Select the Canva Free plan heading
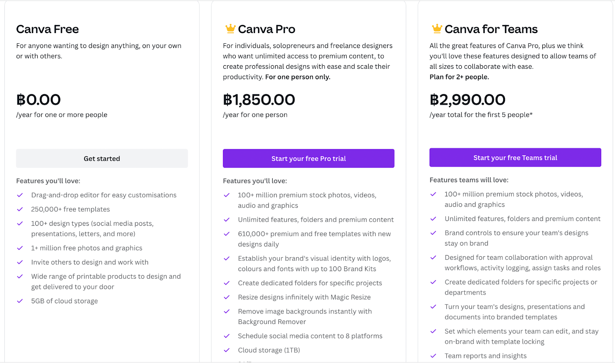Viewport: 615px width, 364px height. click(47, 29)
